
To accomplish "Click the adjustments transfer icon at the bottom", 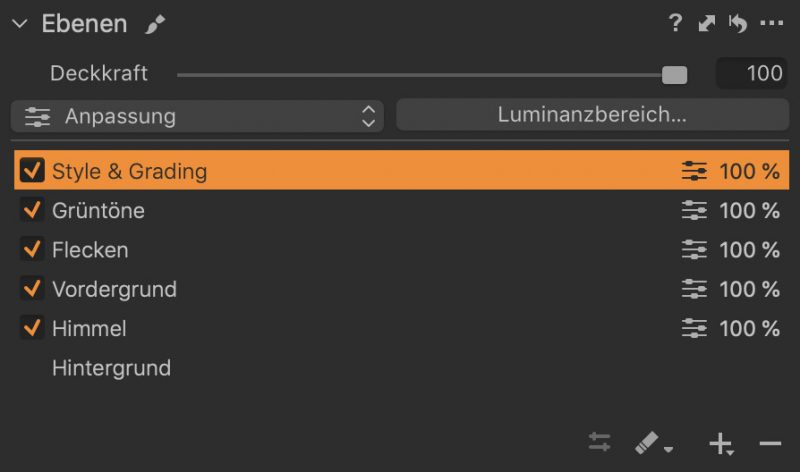I will 599,442.
